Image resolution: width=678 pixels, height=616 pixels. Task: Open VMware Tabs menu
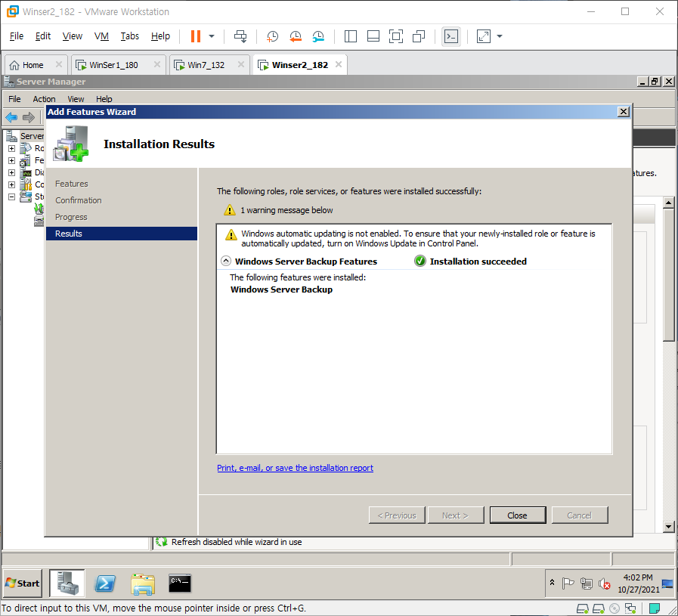[130, 36]
